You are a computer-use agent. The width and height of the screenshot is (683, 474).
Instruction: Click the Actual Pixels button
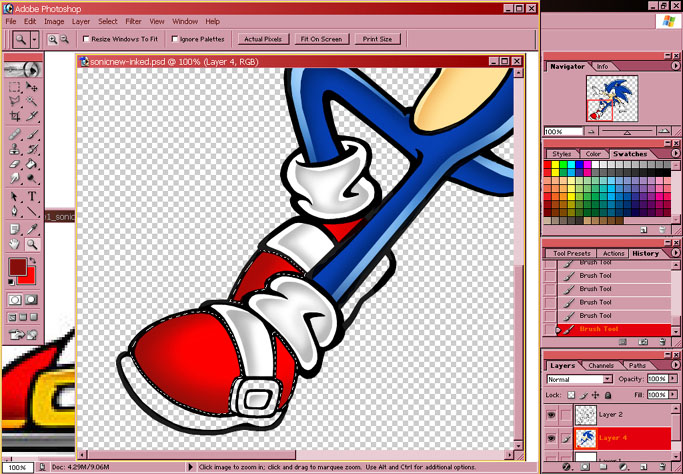point(263,39)
